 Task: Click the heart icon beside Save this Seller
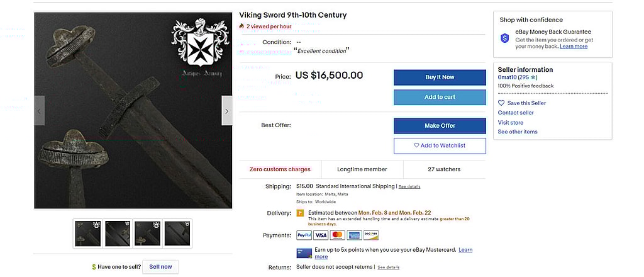click(501, 103)
